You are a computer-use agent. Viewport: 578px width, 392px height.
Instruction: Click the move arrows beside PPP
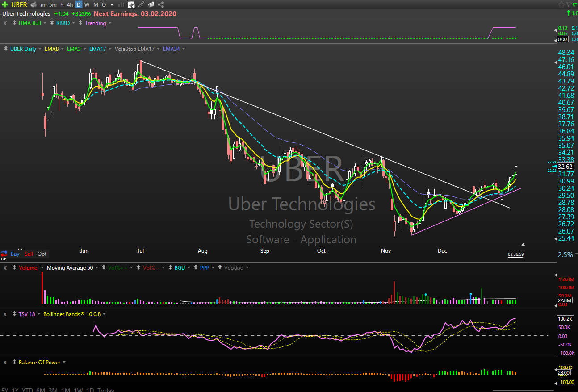(x=196, y=267)
